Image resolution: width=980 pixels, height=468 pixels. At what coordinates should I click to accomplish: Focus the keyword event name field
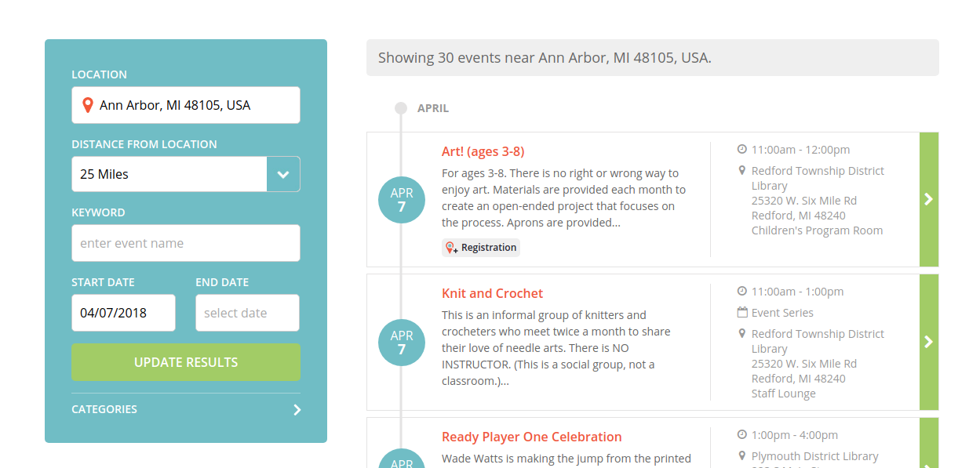186,243
